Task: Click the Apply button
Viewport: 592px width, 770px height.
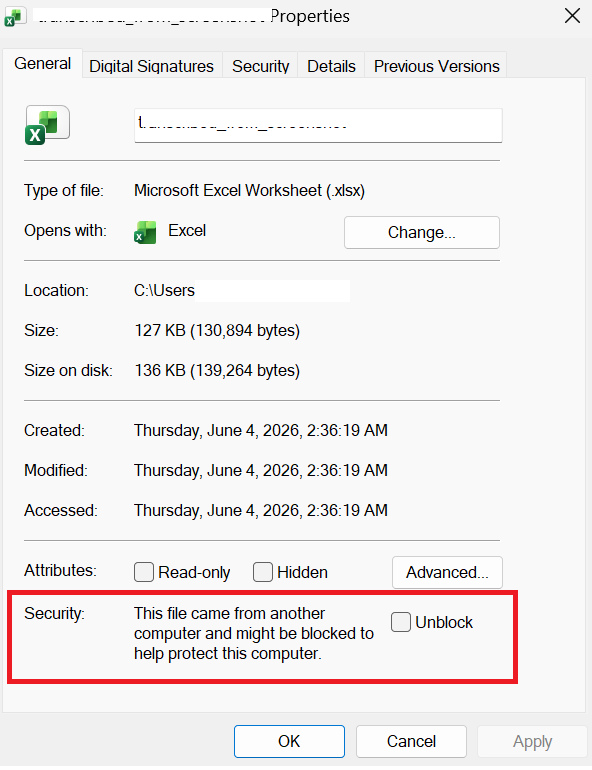Action: 533,741
